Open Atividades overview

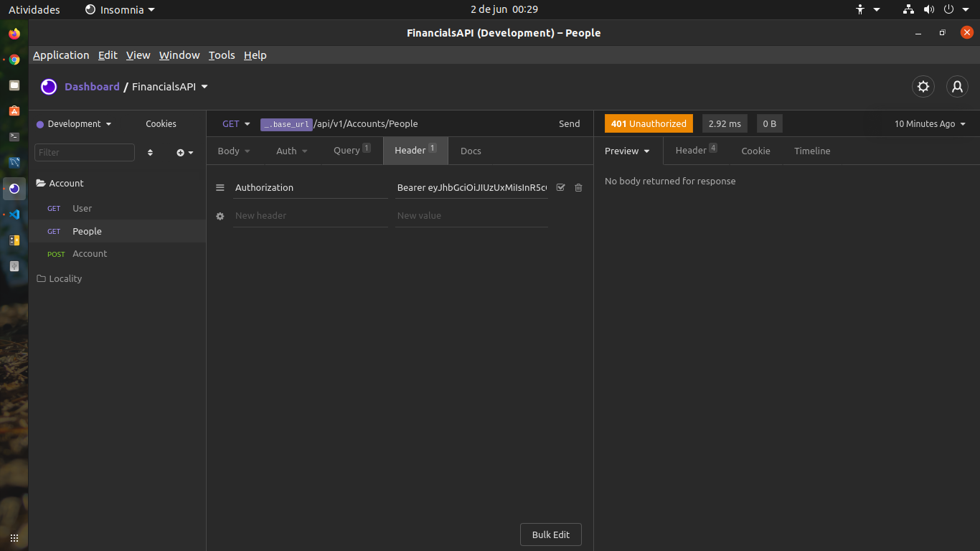34,10
